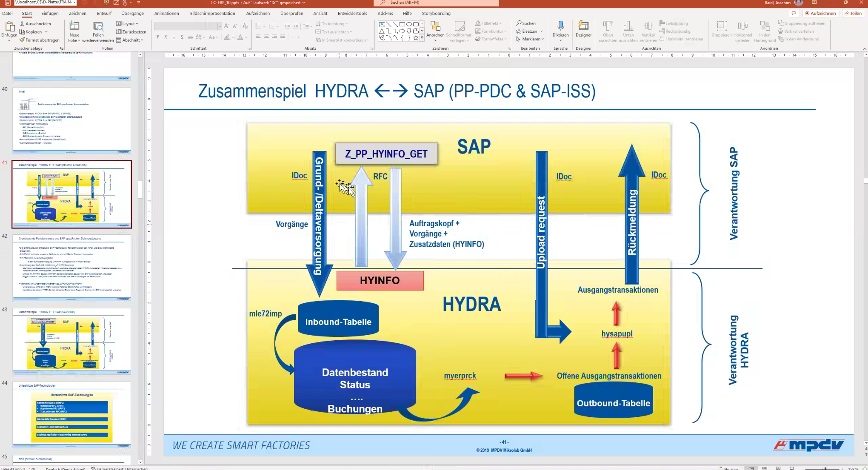Click the Neue Folie icon

click(74, 26)
